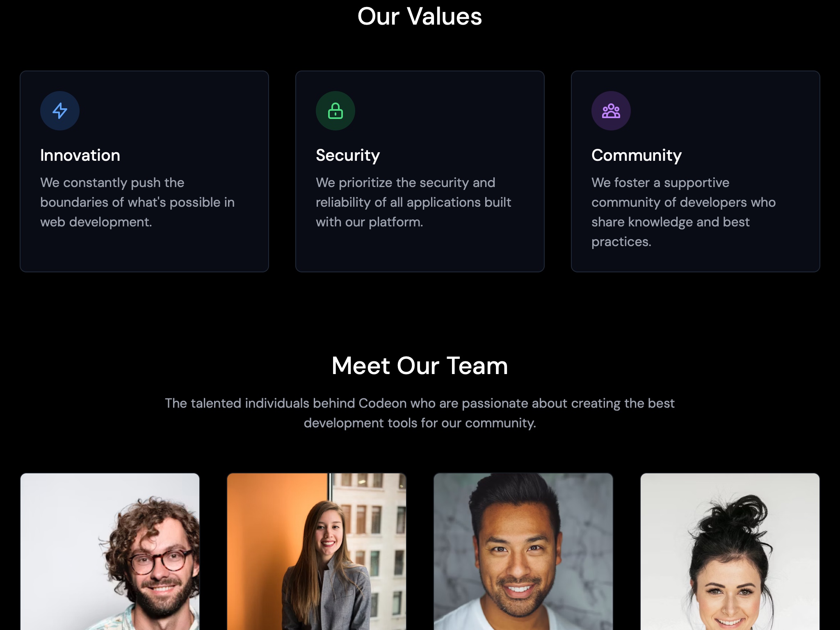The height and width of the screenshot is (630, 840).
Task: Click the Security description about reliability
Action: coord(413,202)
